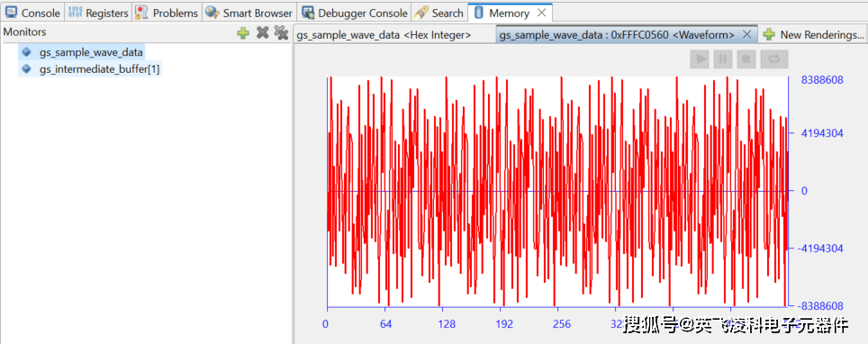Switch to the Smart Browser tab
Viewport: 868px width, 344px height.
[x=249, y=13]
